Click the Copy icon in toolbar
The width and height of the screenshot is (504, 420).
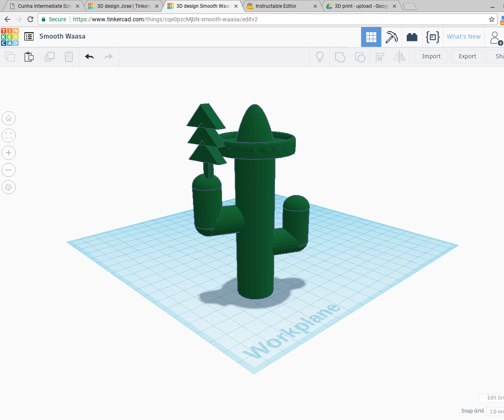tap(10, 57)
